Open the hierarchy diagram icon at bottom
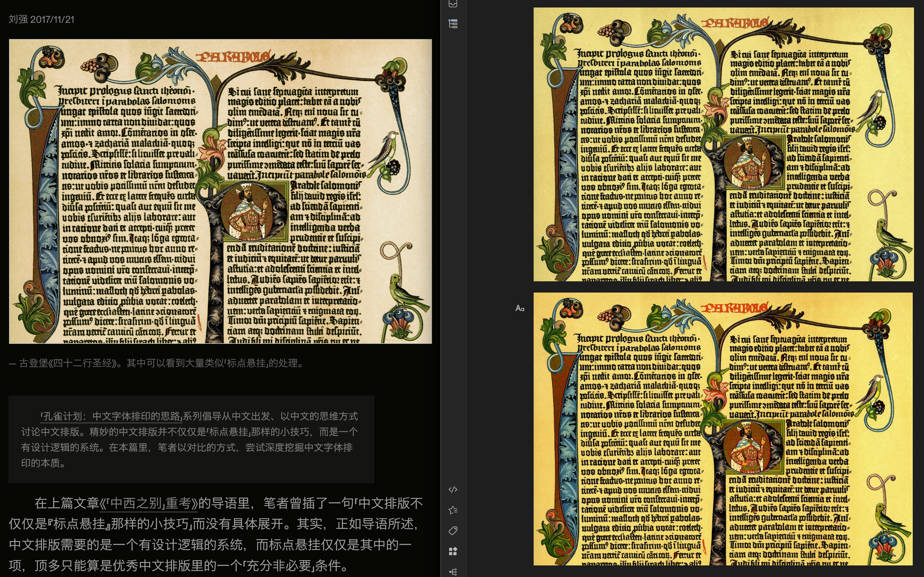Viewport: 924px width, 577px height. [x=453, y=572]
